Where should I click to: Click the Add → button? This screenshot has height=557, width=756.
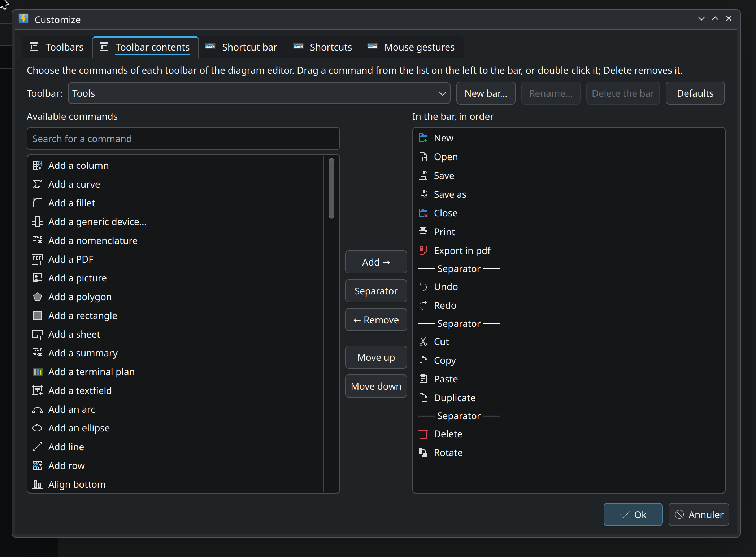tap(376, 262)
